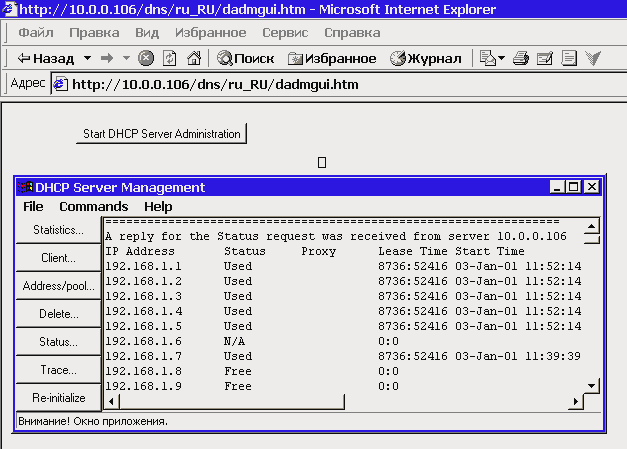
Task: Click IP address 192.168.1.1 in list
Action: [143, 266]
